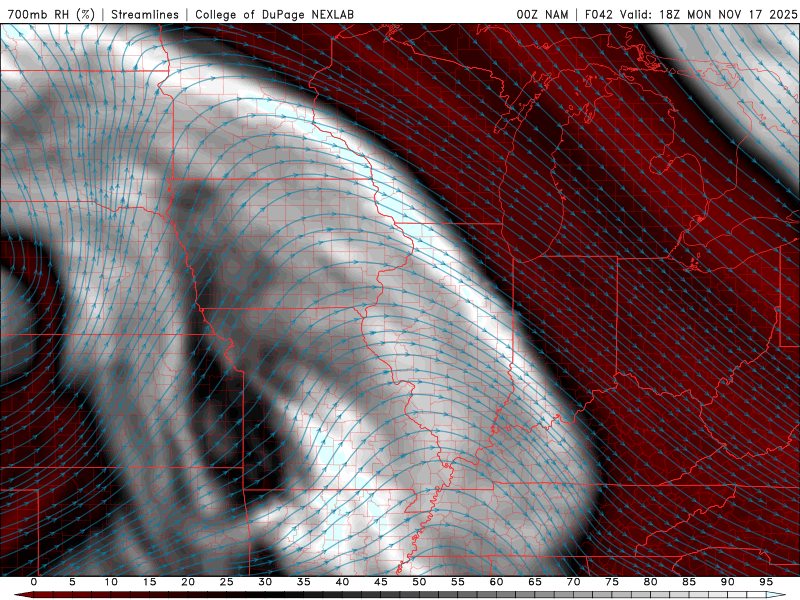Click the scale label "70" on color bar
800x600 pixels.
point(573,582)
